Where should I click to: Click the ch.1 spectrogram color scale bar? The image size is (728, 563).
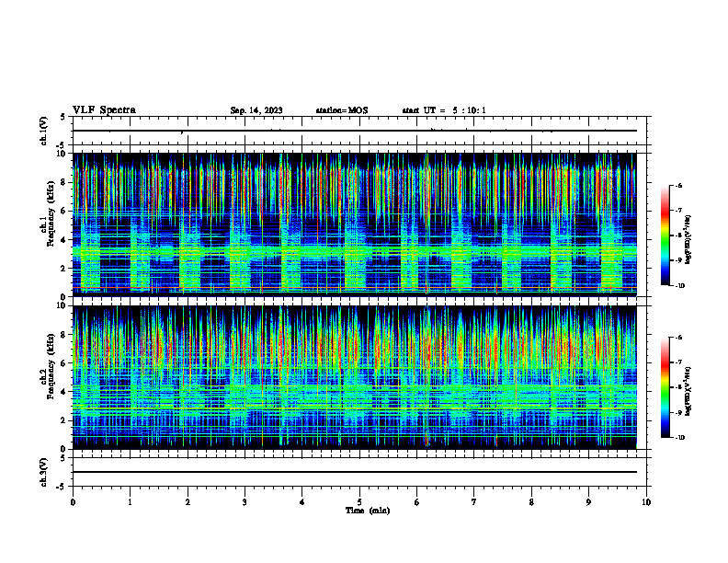[x=665, y=236]
